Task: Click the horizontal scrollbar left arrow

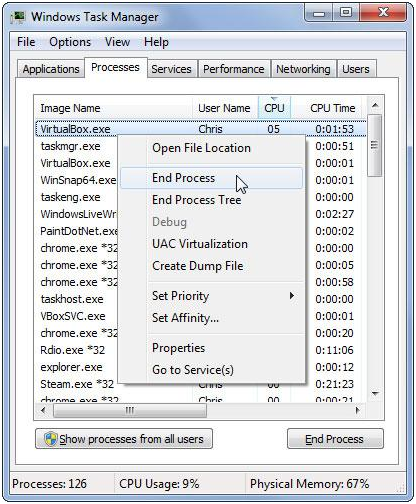Action: (x=43, y=410)
